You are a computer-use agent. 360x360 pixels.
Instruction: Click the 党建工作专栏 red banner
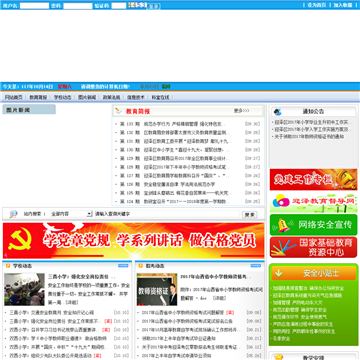tap(313, 180)
